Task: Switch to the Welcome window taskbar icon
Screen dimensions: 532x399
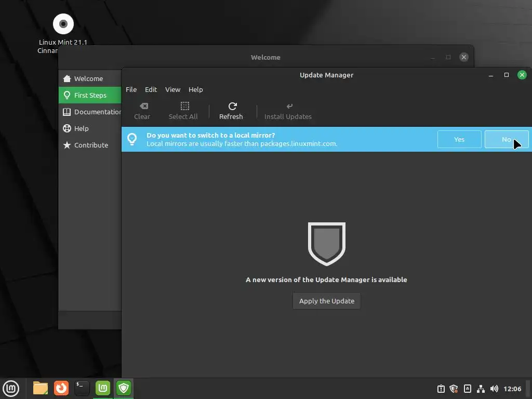Action: pyautogui.click(x=103, y=388)
